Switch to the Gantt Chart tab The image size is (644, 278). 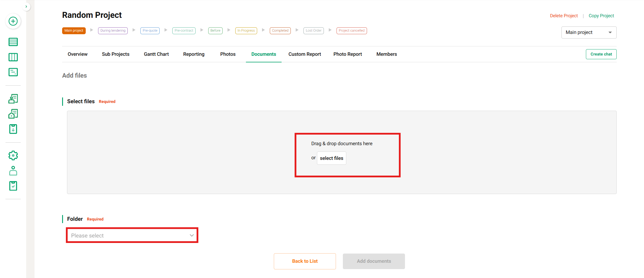coord(156,54)
